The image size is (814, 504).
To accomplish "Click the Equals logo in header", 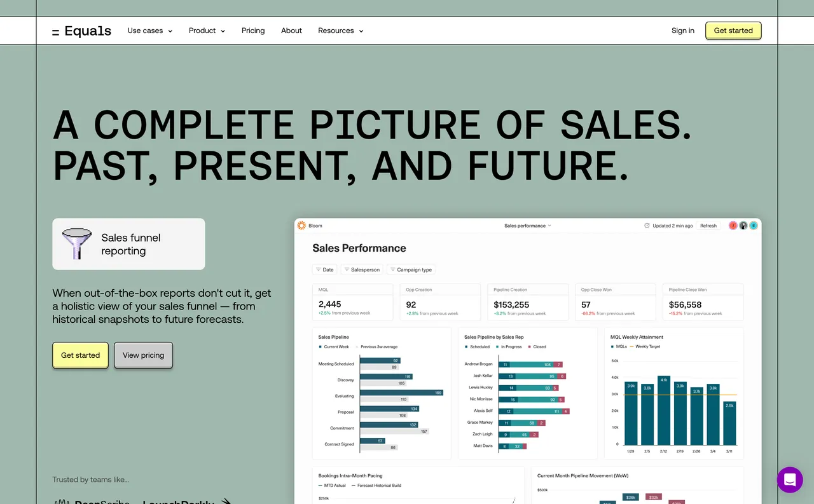I will coord(81,31).
